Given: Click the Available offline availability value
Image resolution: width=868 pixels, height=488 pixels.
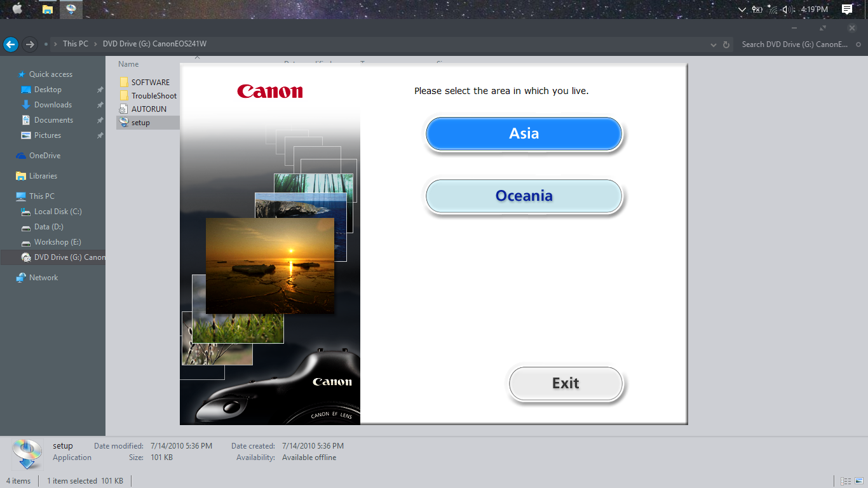Looking at the screenshot, I should (x=309, y=457).
